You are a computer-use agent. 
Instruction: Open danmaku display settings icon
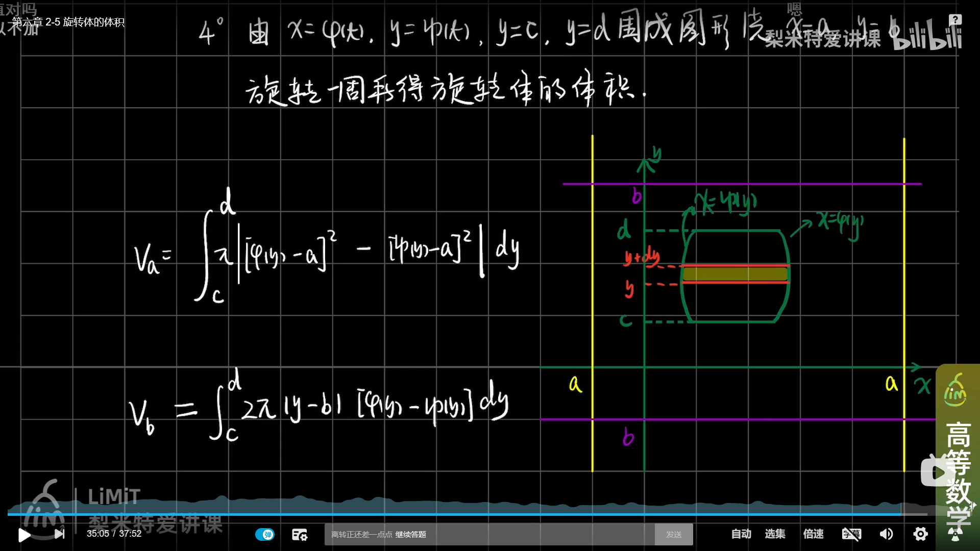(300, 534)
